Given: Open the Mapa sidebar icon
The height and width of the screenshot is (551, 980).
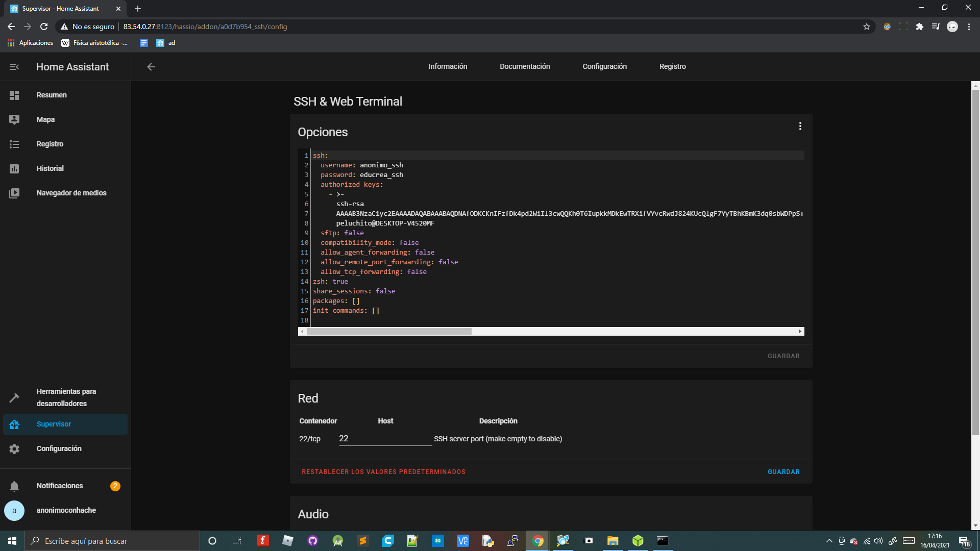Looking at the screenshot, I should coord(14,119).
